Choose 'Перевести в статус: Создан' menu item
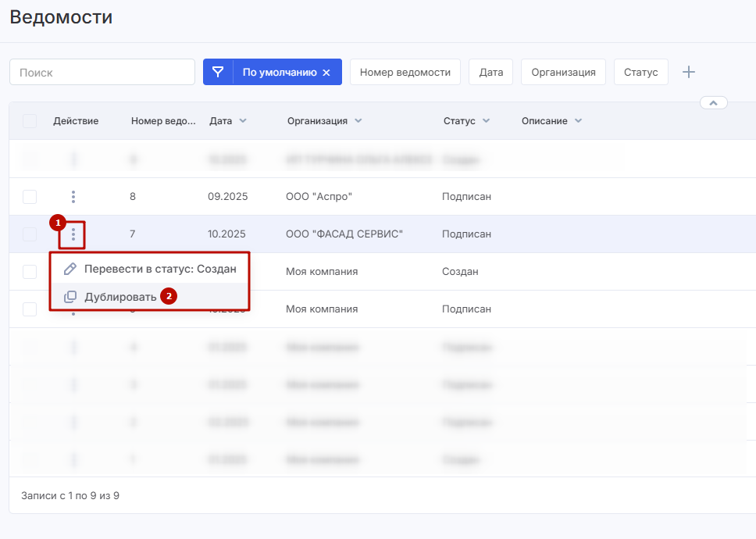Viewport: 756px width, 539px height. (160, 269)
